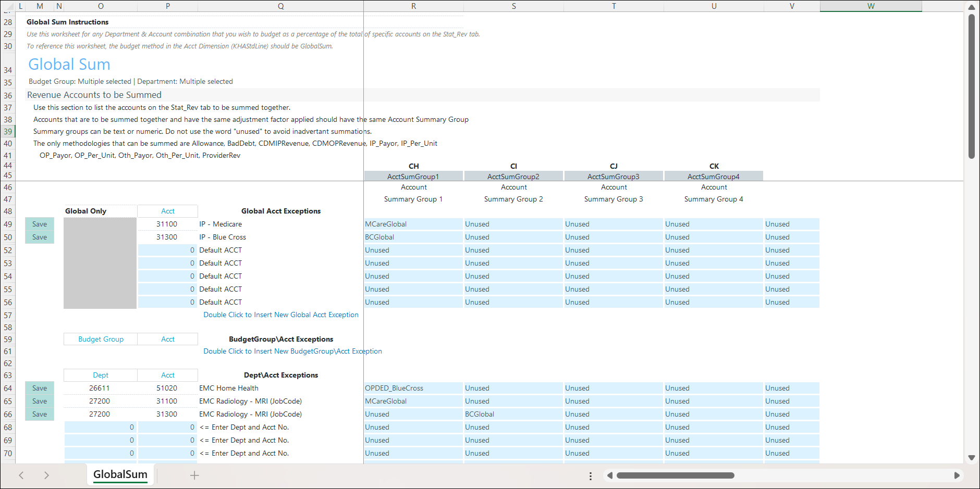Click the horizontal scrollbar right arrow
This screenshot has height=489, width=980.
coord(957,475)
